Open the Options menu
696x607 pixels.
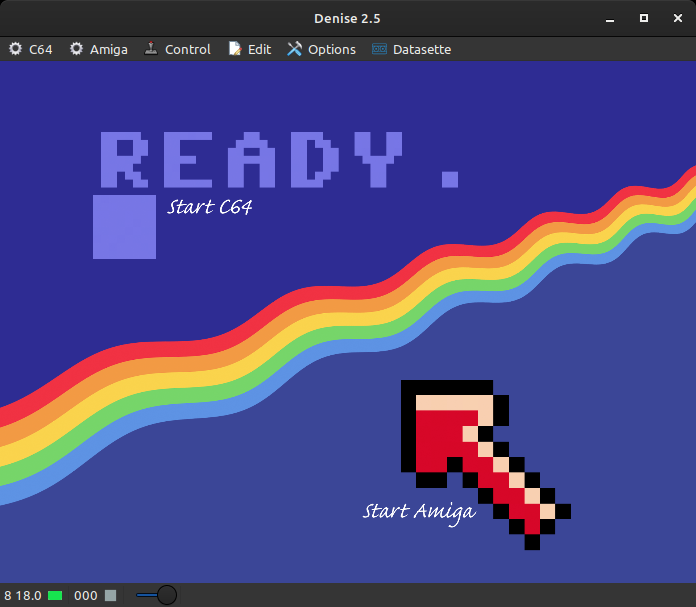pos(321,49)
